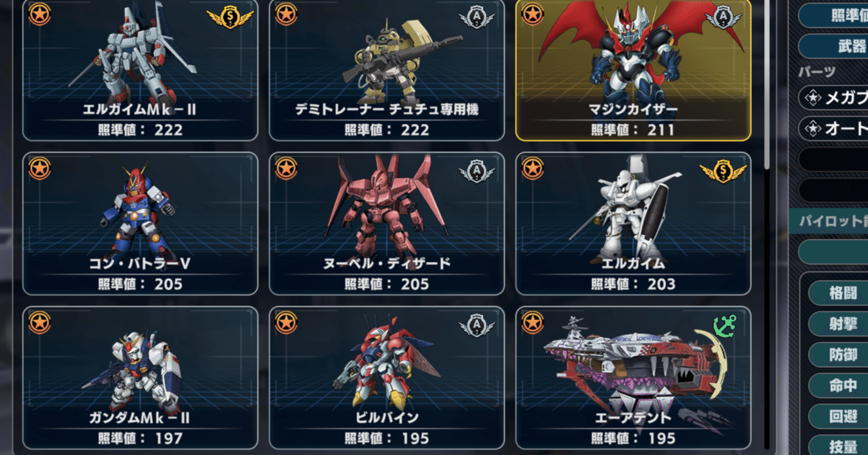
Task: Choose the ビルバイン unit card
Action: coord(386,378)
